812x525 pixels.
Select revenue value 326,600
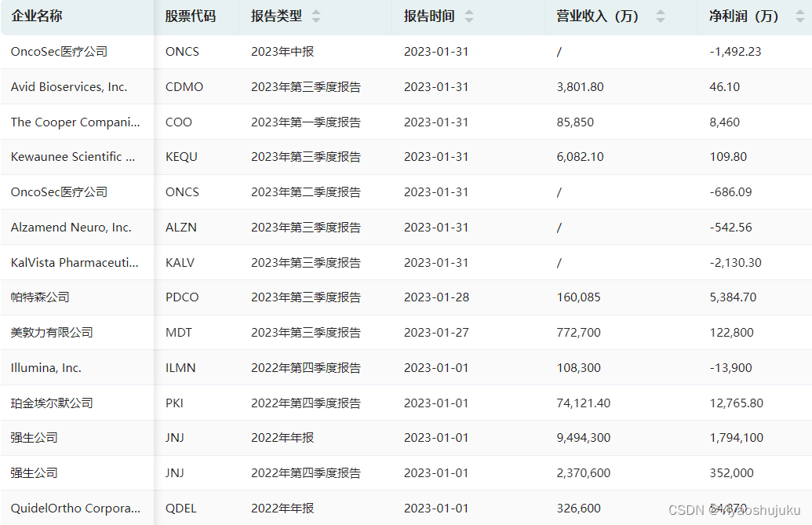click(x=579, y=508)
